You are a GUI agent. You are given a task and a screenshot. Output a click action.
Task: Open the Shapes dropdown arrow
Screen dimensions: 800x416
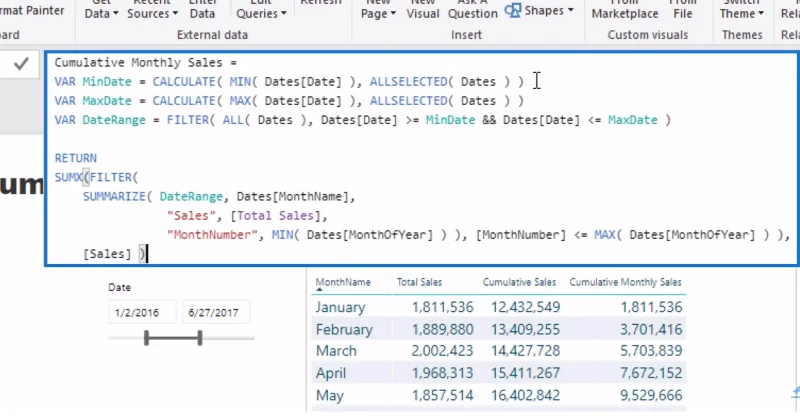coord(570,10)
